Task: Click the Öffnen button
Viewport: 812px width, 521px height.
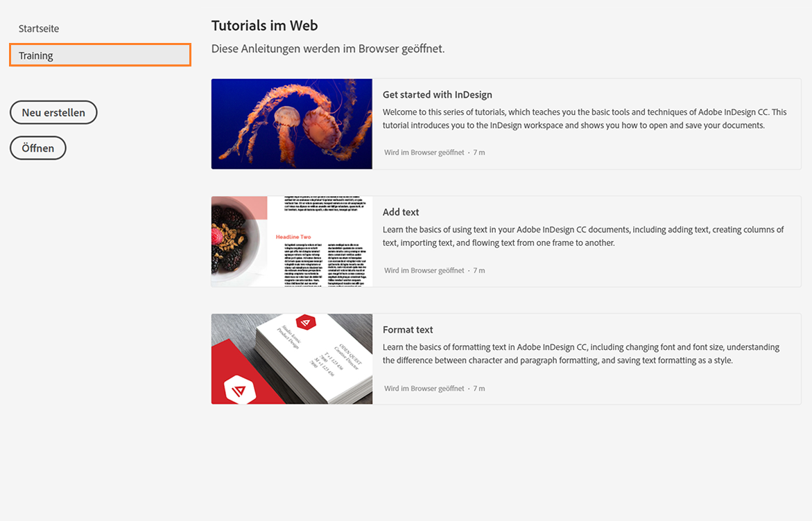Action: [37, 148]
